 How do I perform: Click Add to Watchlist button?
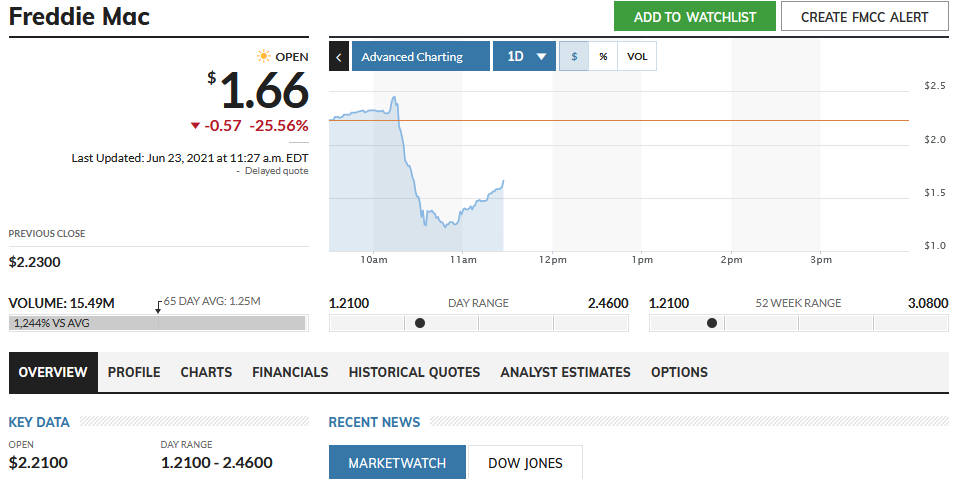tap(695, 17)
